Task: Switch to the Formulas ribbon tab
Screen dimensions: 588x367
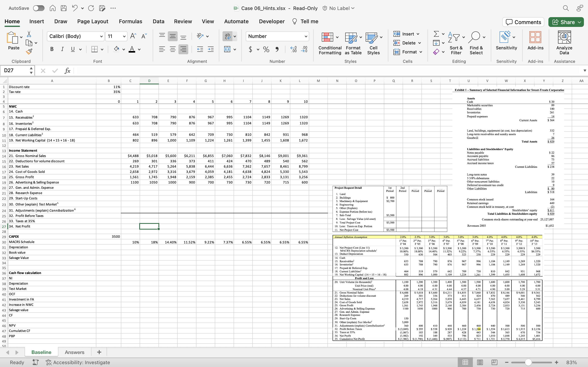Action: [130, 21]
